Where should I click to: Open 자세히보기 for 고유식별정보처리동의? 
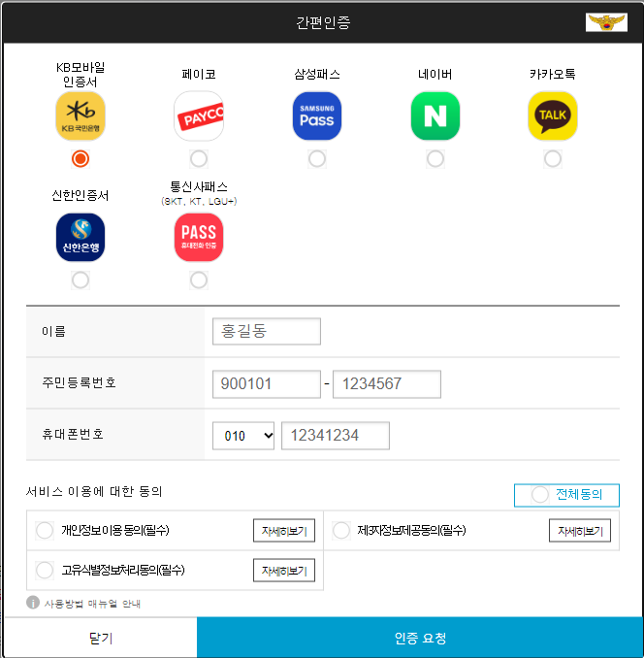coord(284,571)
